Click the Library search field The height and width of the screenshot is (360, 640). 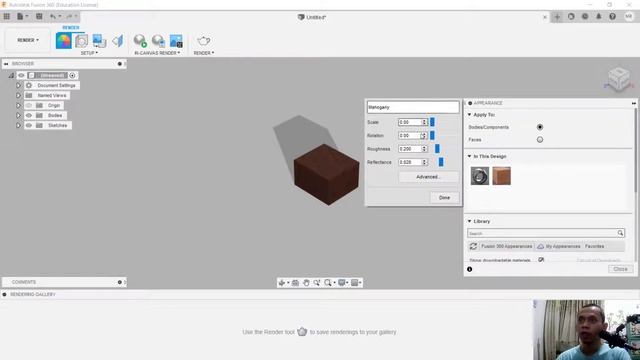coord(542,233)
